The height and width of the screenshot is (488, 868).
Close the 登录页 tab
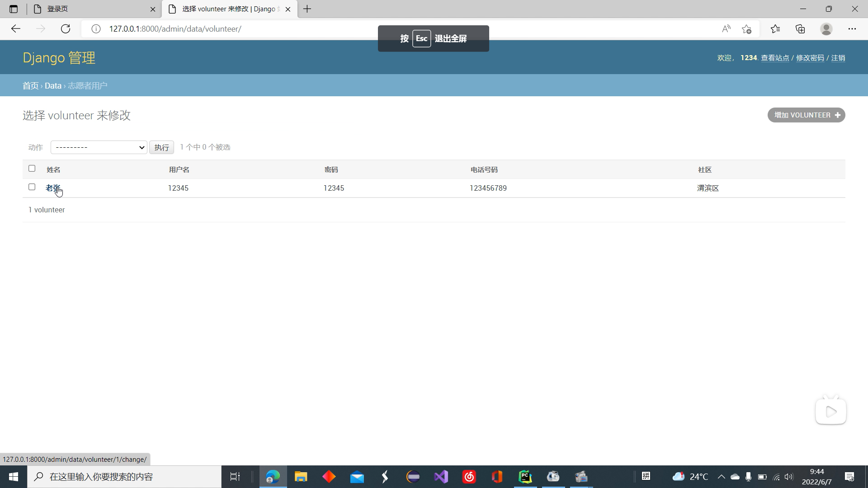click(153, 9)
